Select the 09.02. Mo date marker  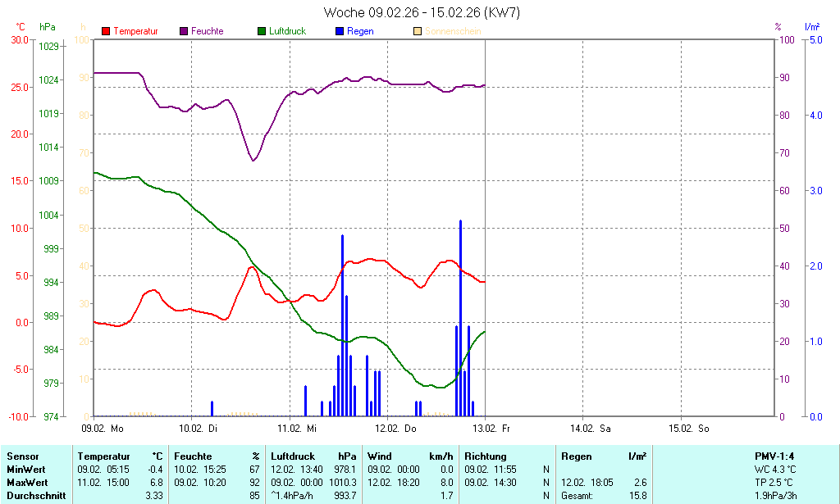(x=103, y=428)
